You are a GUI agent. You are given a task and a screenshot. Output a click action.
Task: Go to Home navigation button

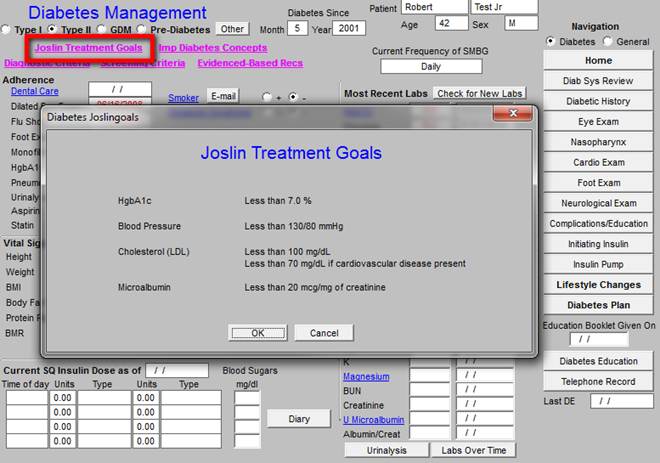(x=598, y=60)
